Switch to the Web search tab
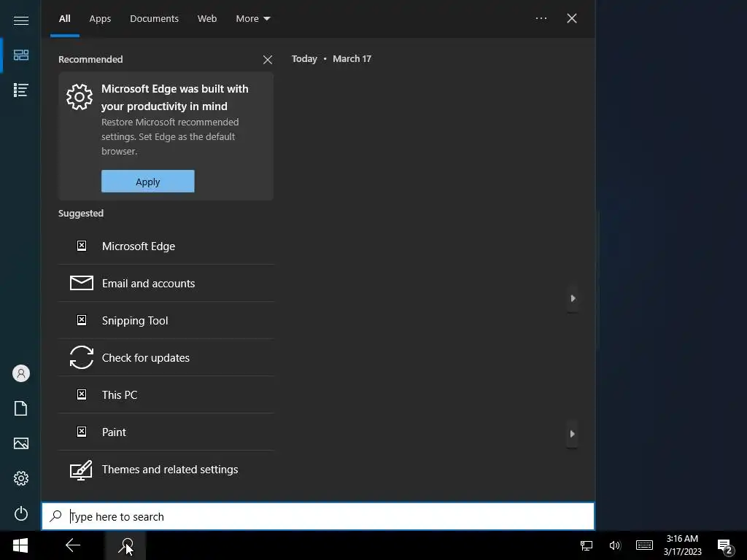The height and width of the screenshot is (560, 747). pyautogui.click(x=207, y=18)
